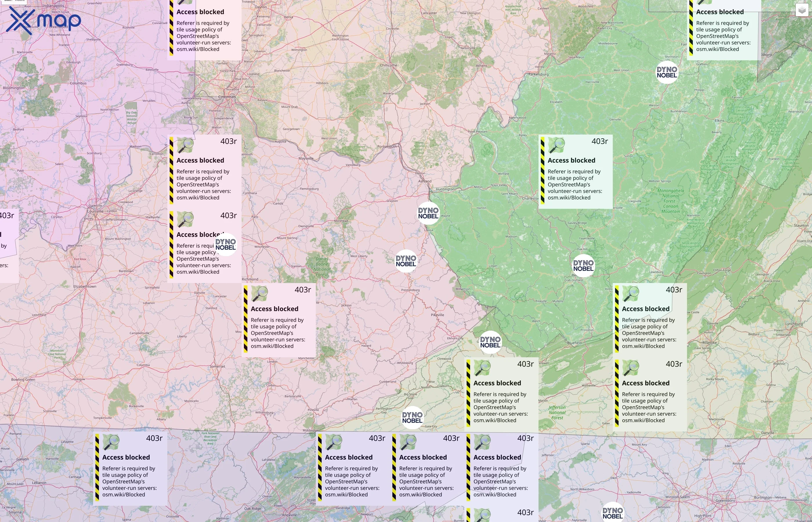Click the Louisville city label
The width and height of the screenshot is (812, 522).
[x=95, y=211]
